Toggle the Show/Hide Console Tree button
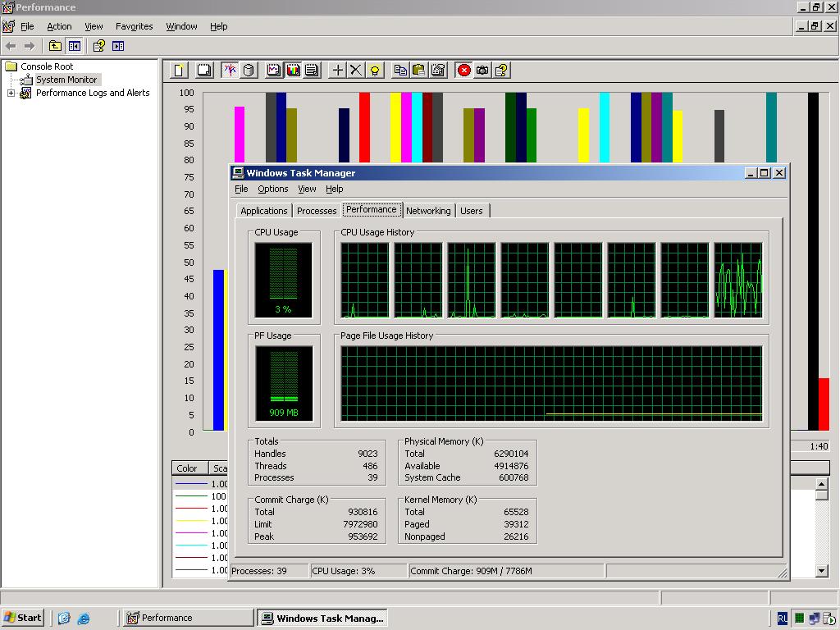Viewport: 840px width, 630px height. (75, 46)
